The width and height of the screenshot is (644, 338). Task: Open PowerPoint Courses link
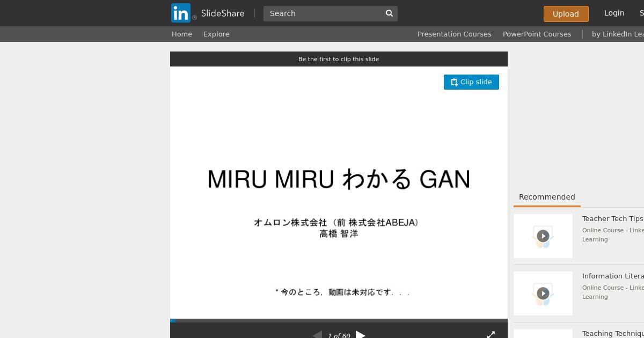537,34
